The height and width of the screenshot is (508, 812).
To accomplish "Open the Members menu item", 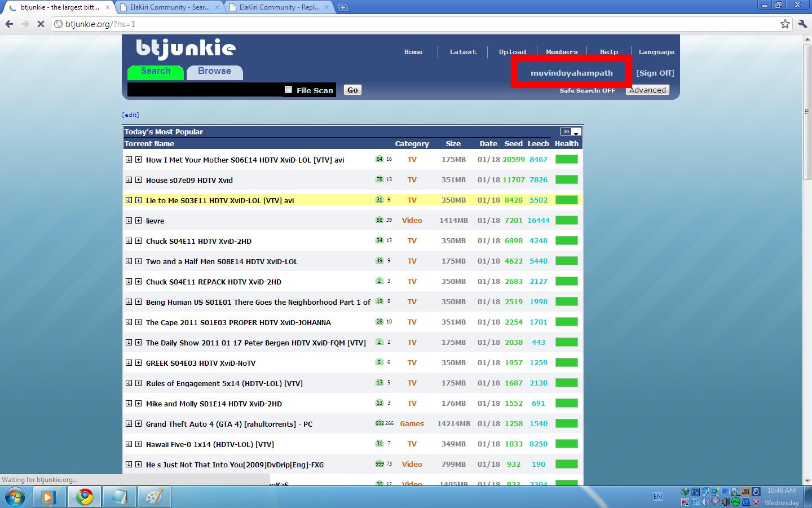I will [x=562, y=52].
